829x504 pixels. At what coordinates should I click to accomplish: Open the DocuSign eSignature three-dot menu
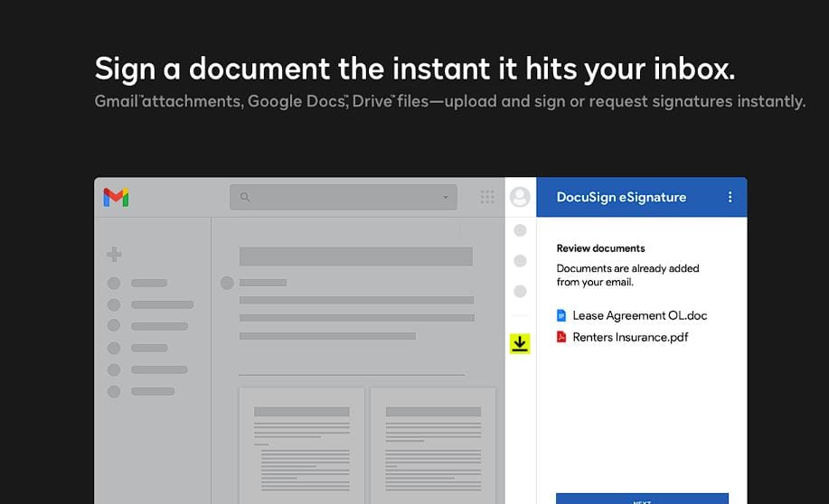pyautogui.click(x=730, y=197)
